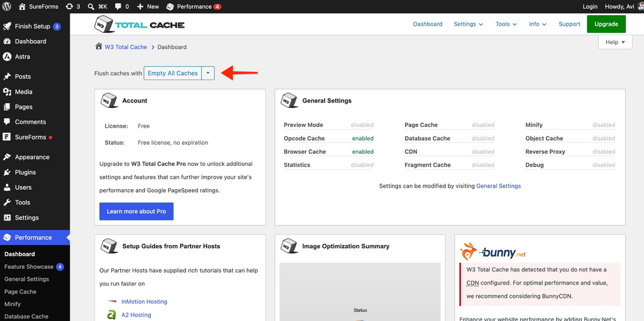Open the WordPress logo menu
Image resolution: width=644 pixels, height=321 pixels.
click(7, 6)
